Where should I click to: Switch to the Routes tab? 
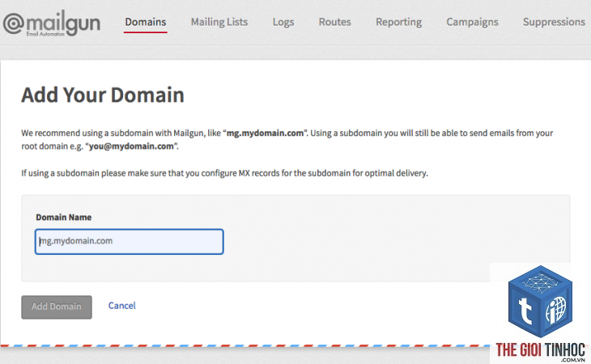click(x=334, y=22)
